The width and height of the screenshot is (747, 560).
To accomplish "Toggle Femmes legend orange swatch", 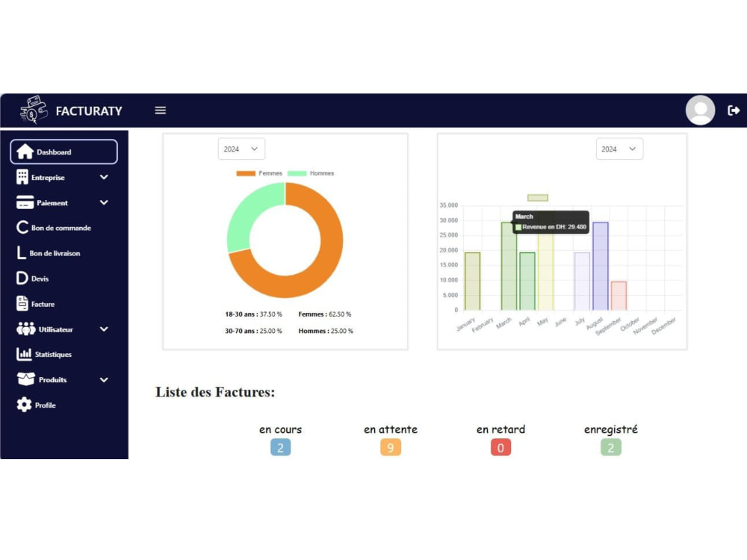I will [246, 173].
